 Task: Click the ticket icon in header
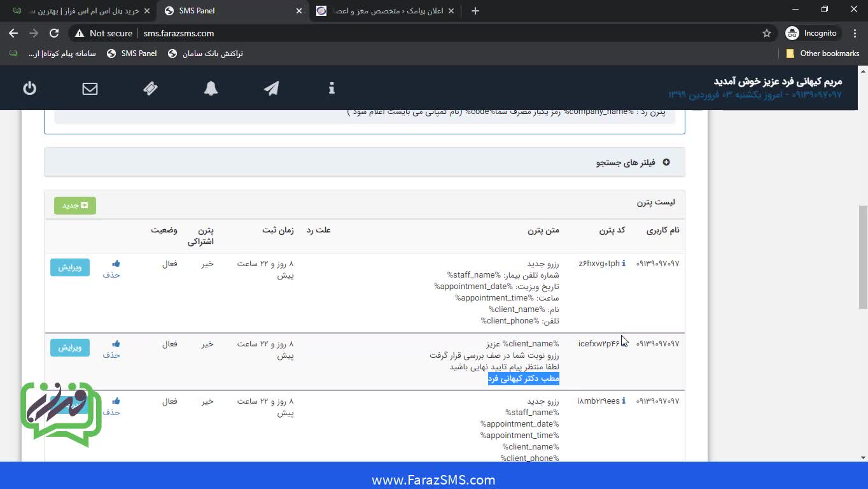pos(151,89)
